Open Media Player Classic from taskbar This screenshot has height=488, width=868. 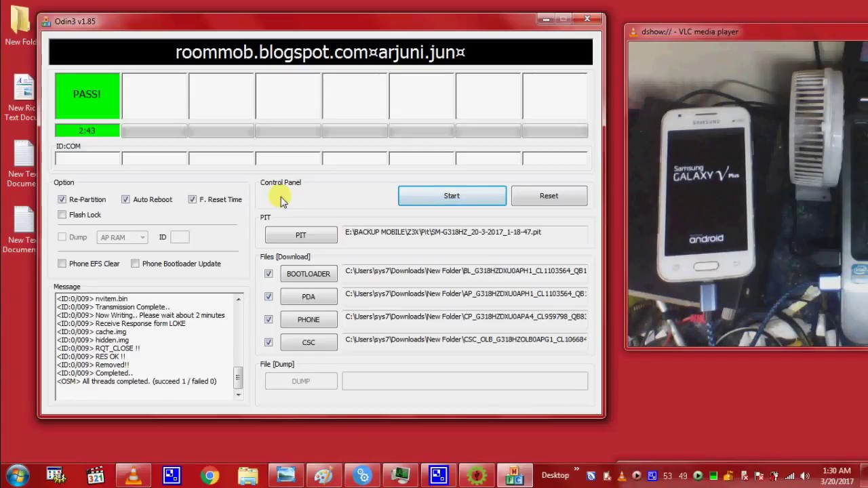point(96,476)
